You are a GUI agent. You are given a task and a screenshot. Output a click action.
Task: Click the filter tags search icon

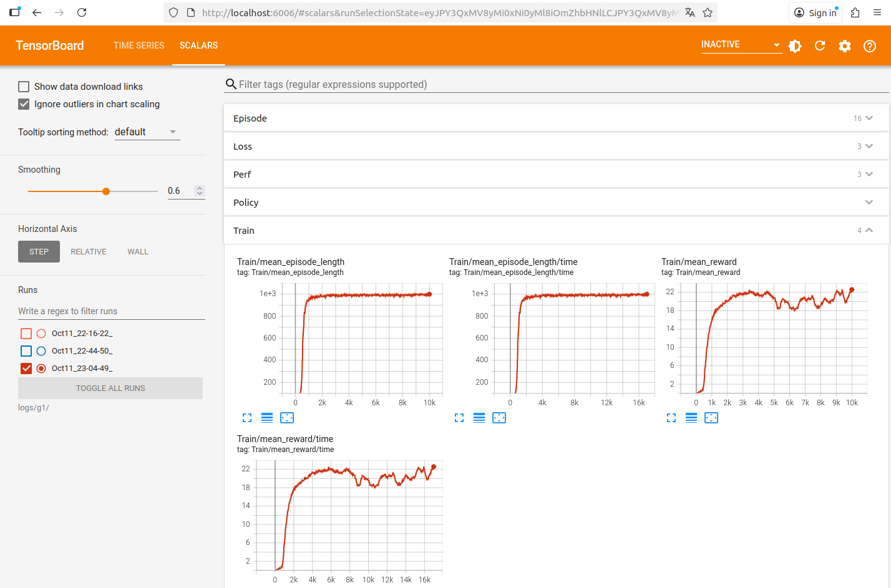[231, 84]
